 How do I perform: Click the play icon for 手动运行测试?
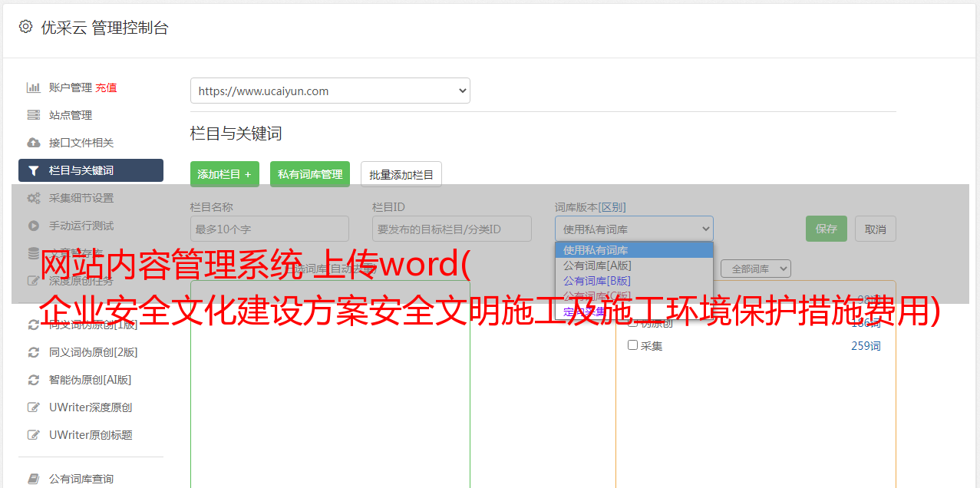[34, 226]
